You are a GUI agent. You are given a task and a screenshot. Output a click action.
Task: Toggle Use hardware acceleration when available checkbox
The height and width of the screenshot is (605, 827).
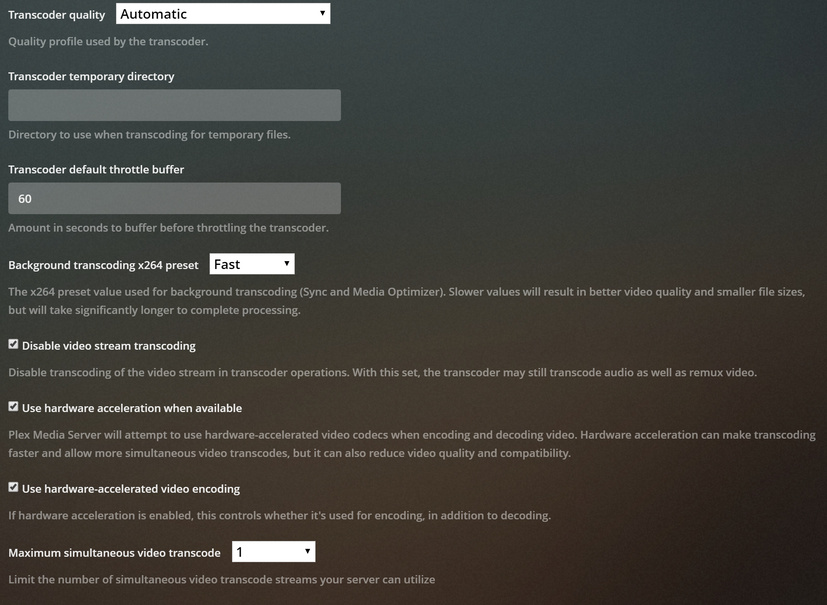pyautogui.click(x=13, y=407)
